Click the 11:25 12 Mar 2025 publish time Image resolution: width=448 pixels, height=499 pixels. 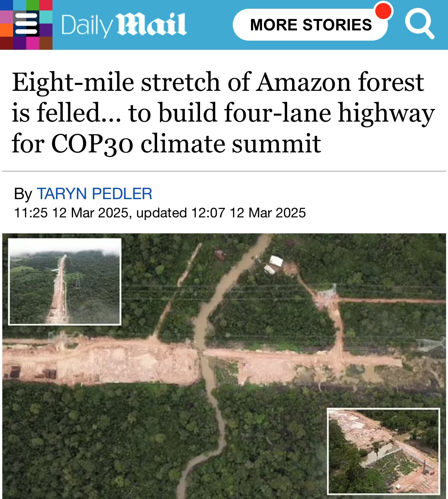[71, 213]
